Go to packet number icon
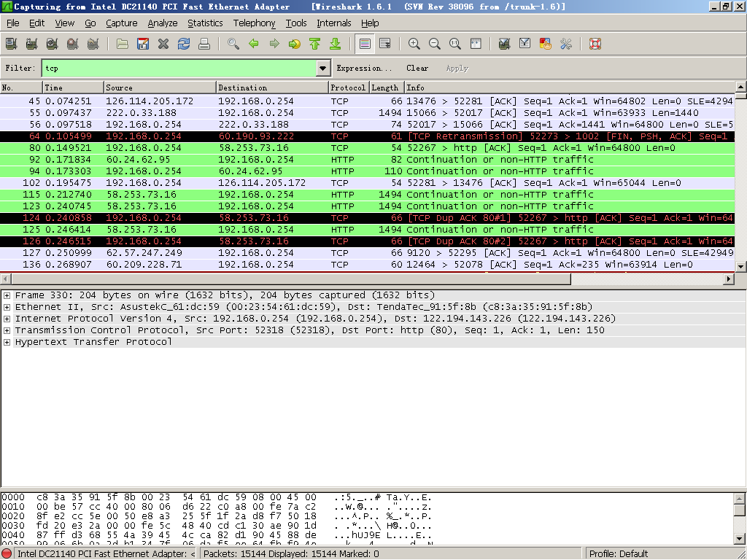 click(x=295, y=44)
